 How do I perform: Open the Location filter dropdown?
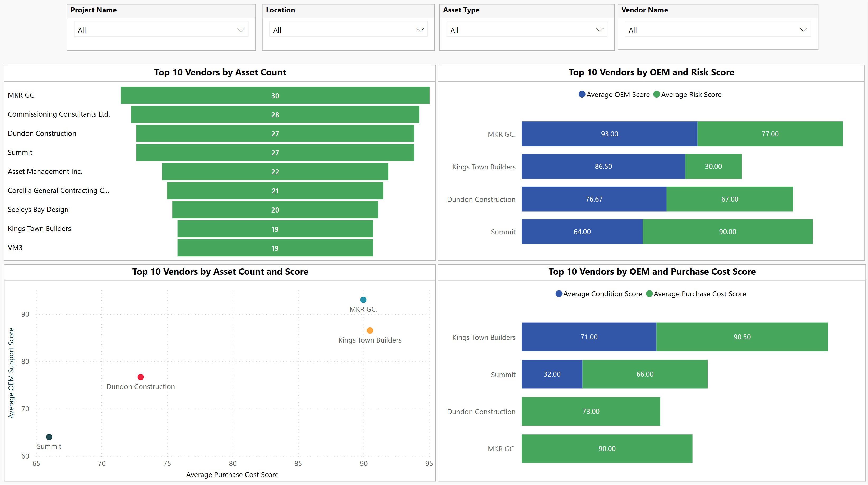420,30
